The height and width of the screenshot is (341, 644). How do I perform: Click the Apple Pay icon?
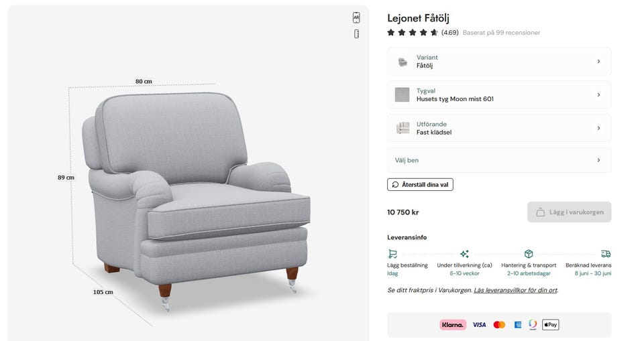point(550,325)
